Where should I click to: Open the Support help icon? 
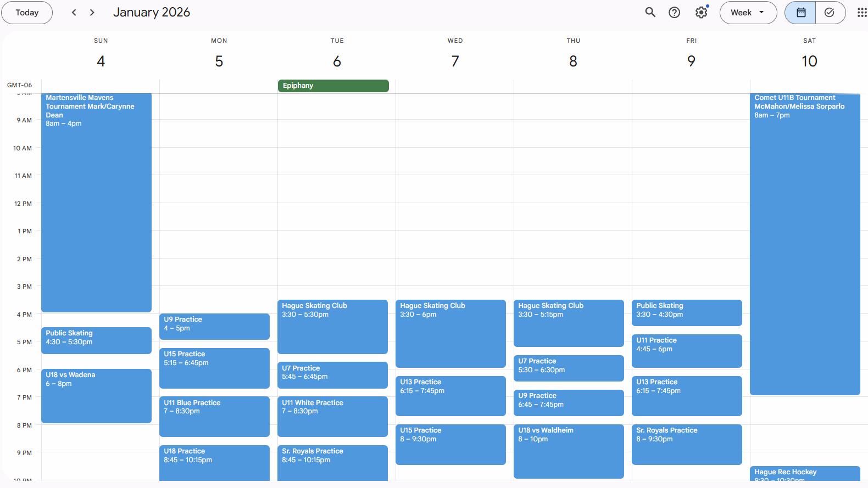tap(674, 13)
